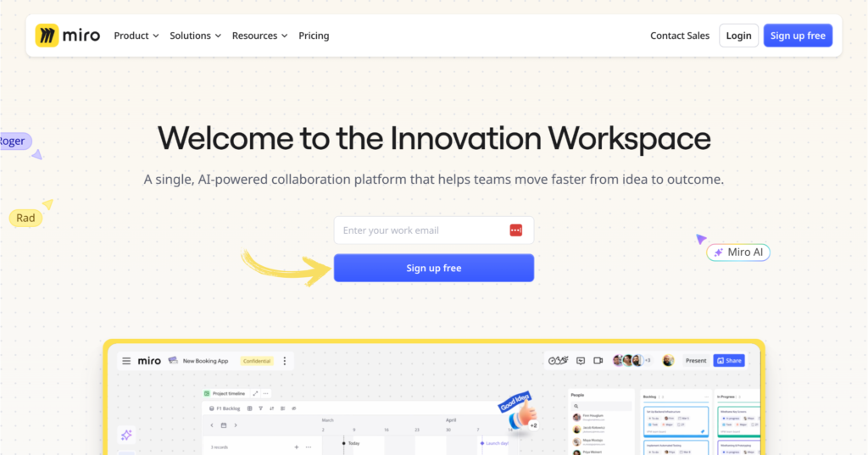Open the Project timeline ellipsis options
This screenshot has height=455, width=868.
click(266, 393)
